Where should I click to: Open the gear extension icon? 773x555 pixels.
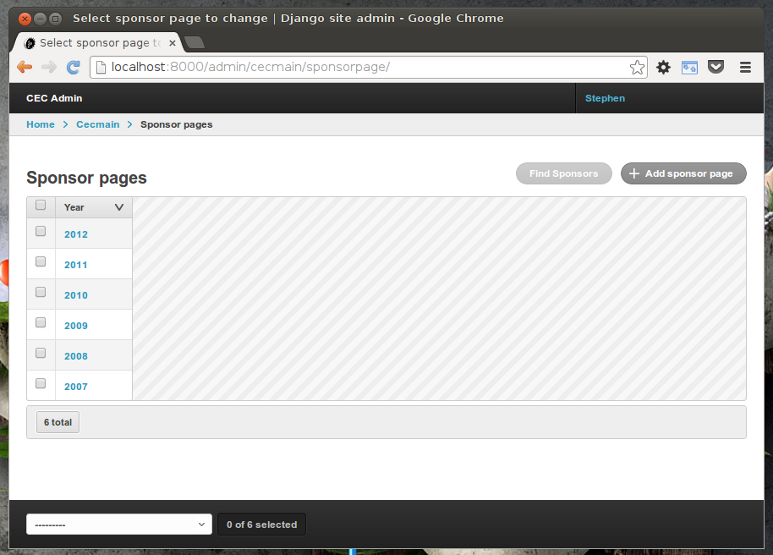click(x=664, y=67)
